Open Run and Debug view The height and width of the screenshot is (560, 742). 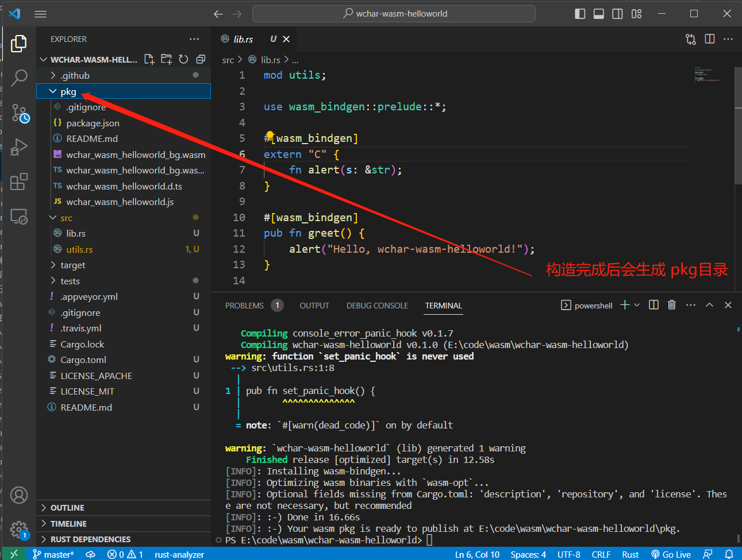point(19,147)
